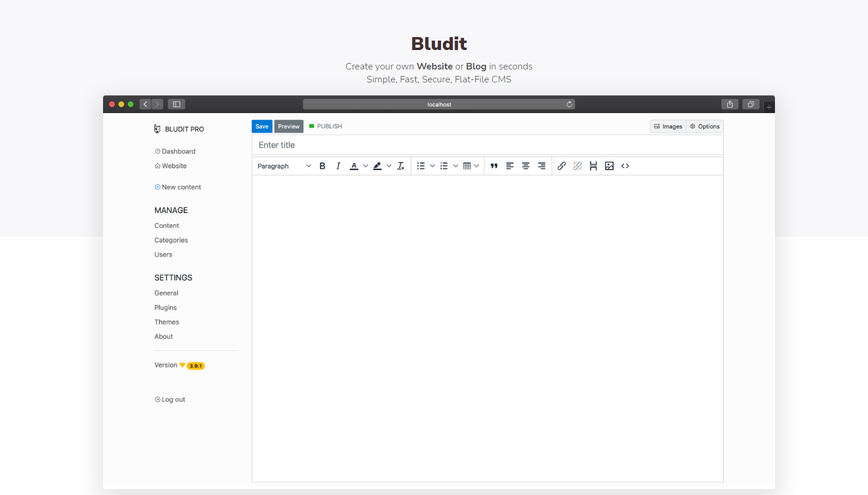Apply italic formatting
The image size is (868, 495).
click(x=338, y=166)
